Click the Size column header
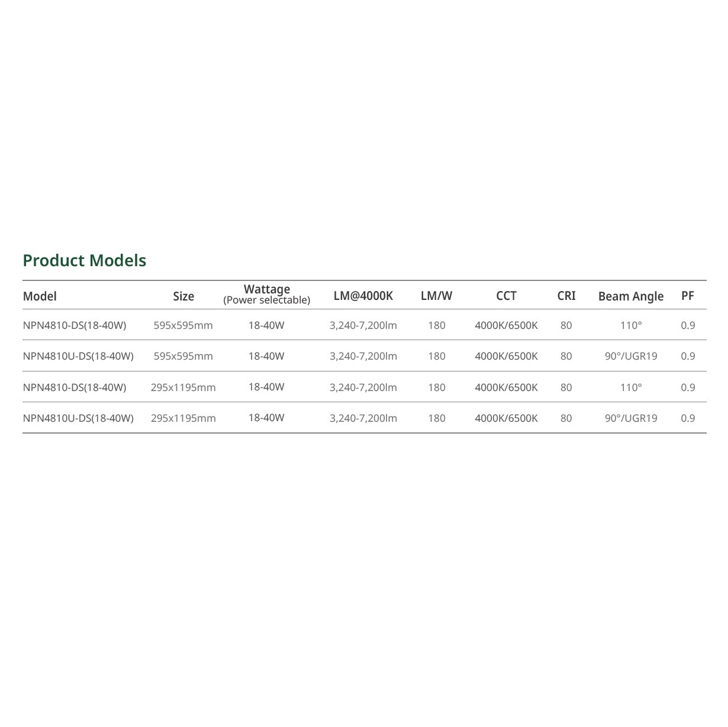The image size is (728, 727). pyautogui.click(x=183, y=296)
